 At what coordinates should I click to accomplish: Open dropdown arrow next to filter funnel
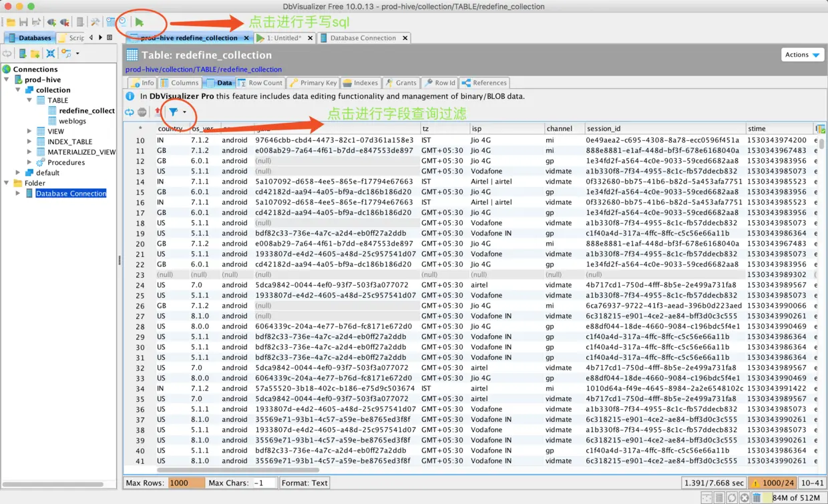coord(184,112)
